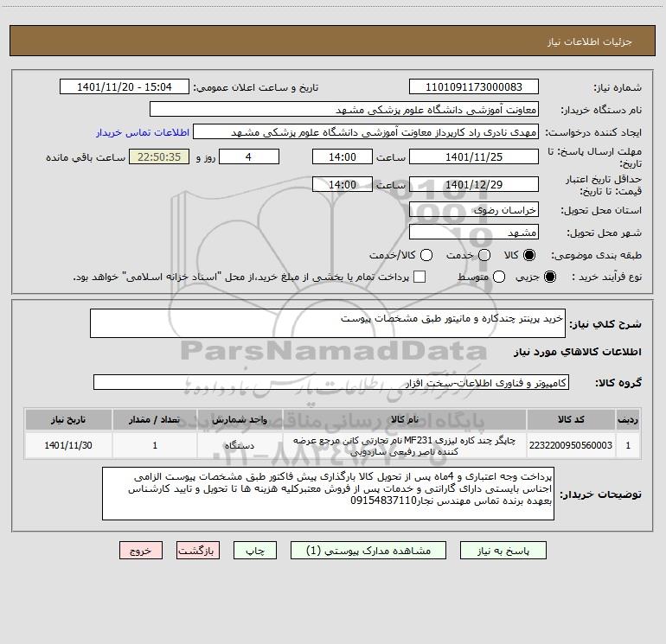Click the delivery city مشهد field
The height and width of the screenshot is (644, 666).
pos(474,232)
